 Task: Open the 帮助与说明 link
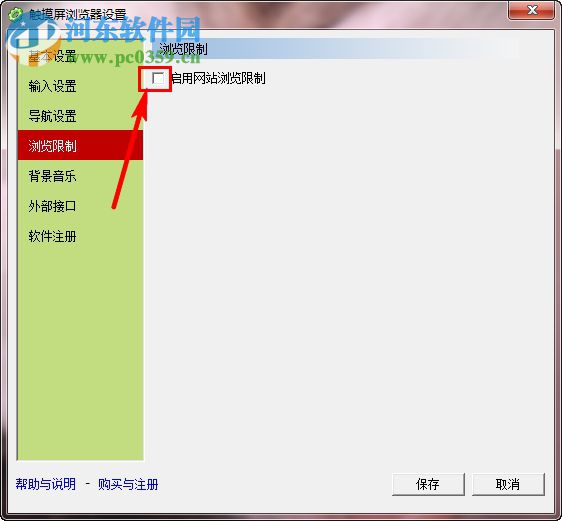[x=46, y=484]
